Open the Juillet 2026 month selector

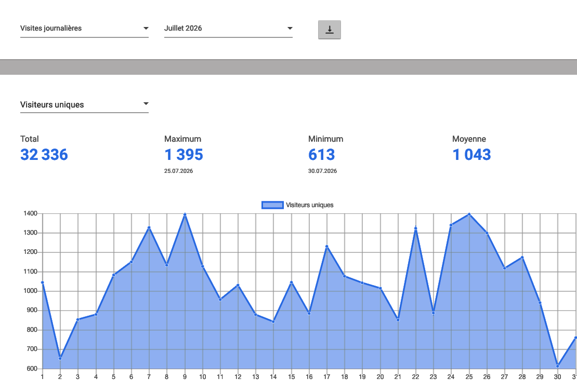pos(228,28)
